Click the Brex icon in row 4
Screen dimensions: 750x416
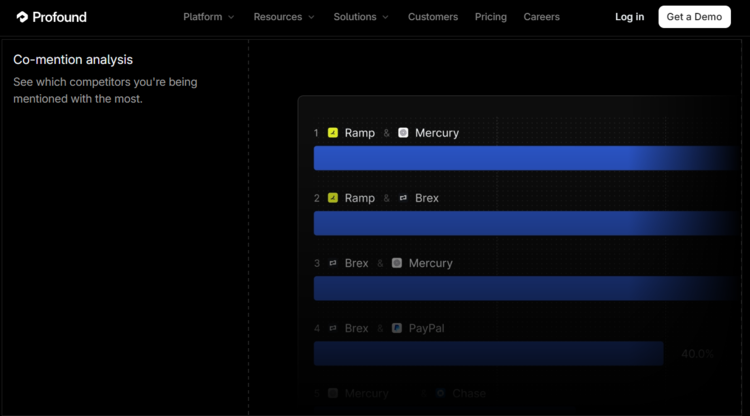tap(333, 328)
